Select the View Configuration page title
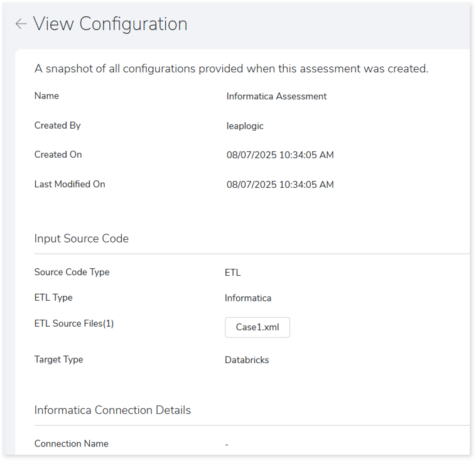Viewport: 476px width, 461px height. [x=110, y=24]
